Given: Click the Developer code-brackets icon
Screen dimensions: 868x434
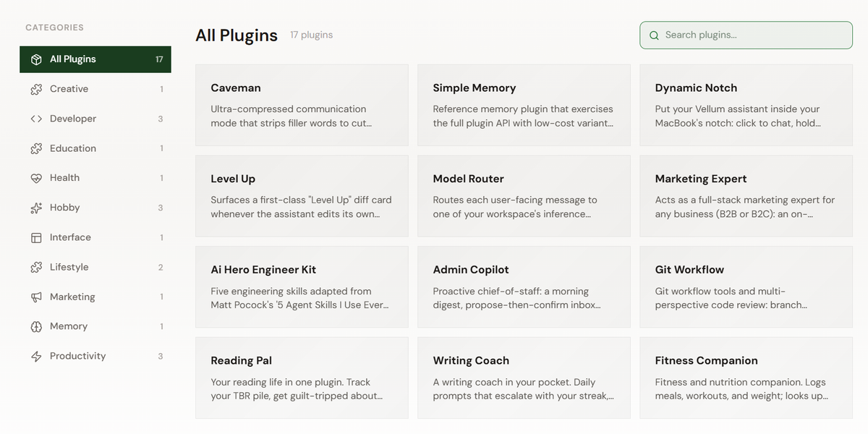Looking at the screenshot, I should tap(36, 119).
